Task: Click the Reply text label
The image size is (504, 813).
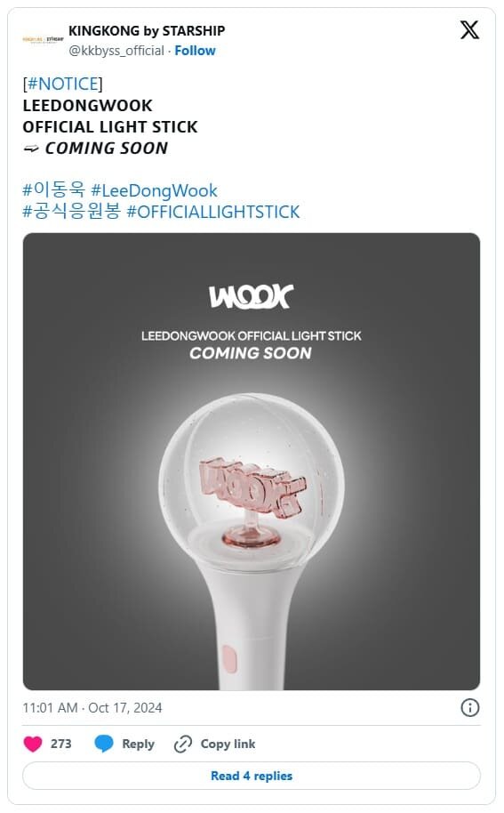Action: point(139,744)
